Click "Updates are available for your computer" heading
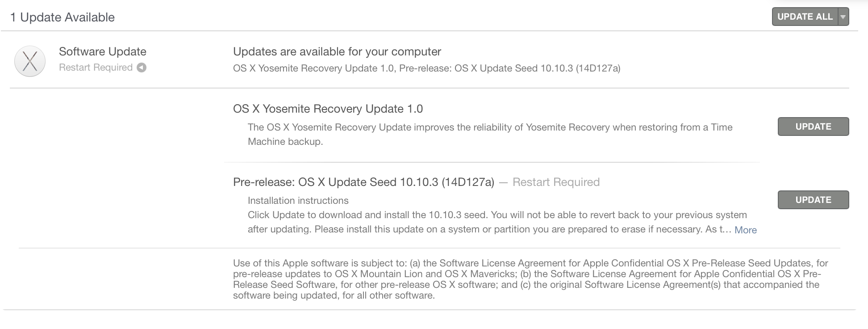868x329 pixels. click(x=337, y=51)
